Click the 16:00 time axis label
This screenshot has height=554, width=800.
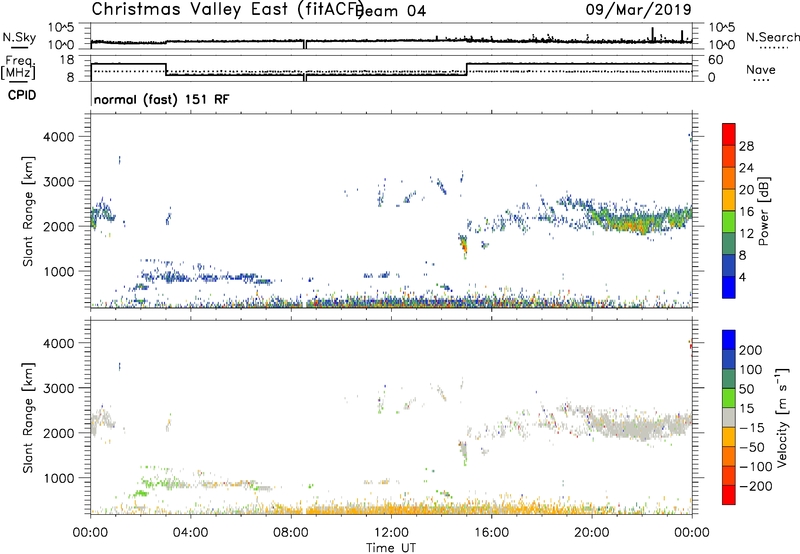[491, 533]
